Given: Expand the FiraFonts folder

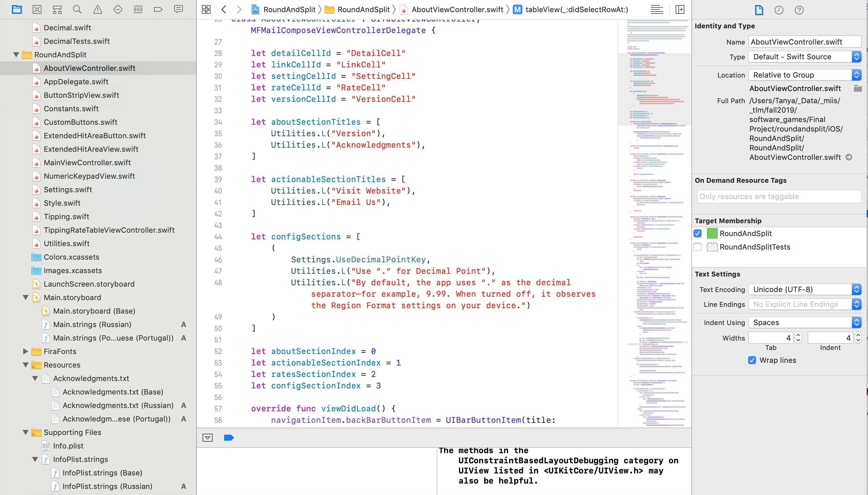Looking at the screenshot, I should pos(26,351).
